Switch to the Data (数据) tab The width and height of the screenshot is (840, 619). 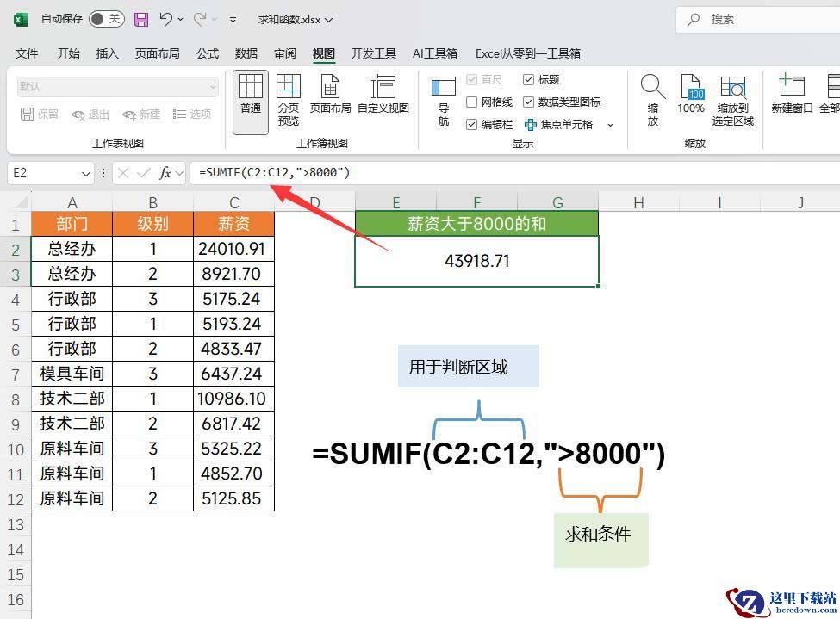(x=246, y=53)
